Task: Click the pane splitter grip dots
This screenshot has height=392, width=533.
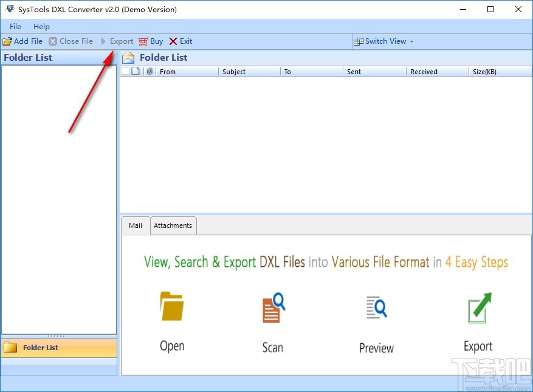Action: click(56, 336)
